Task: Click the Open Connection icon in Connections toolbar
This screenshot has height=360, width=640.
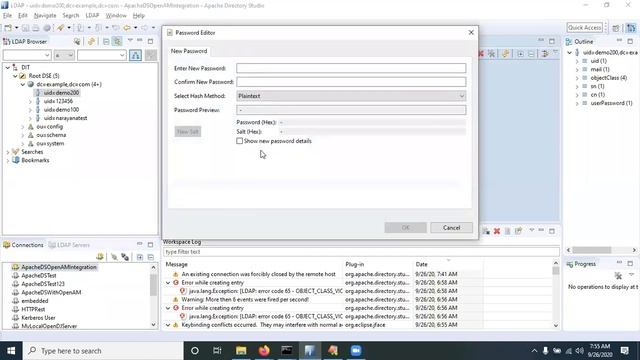Action: click(x=114, y=257)
